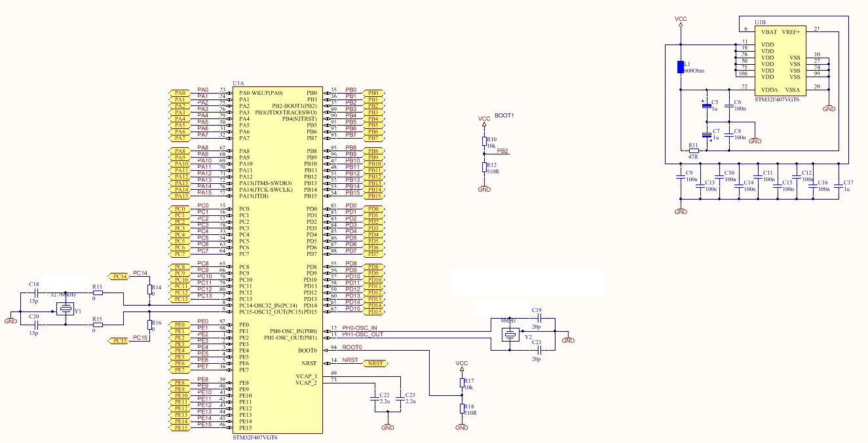The height and width of the screenshot is (443, 868).
Task: Select capacitor C20 15p
Action: pyautogui.click(x=37, y=325)
